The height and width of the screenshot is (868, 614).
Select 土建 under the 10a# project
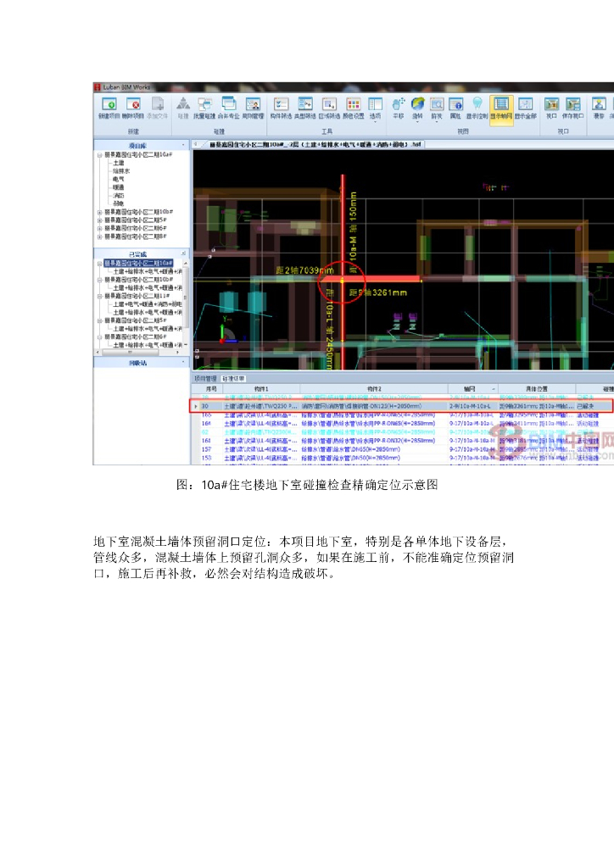point(119,163)
